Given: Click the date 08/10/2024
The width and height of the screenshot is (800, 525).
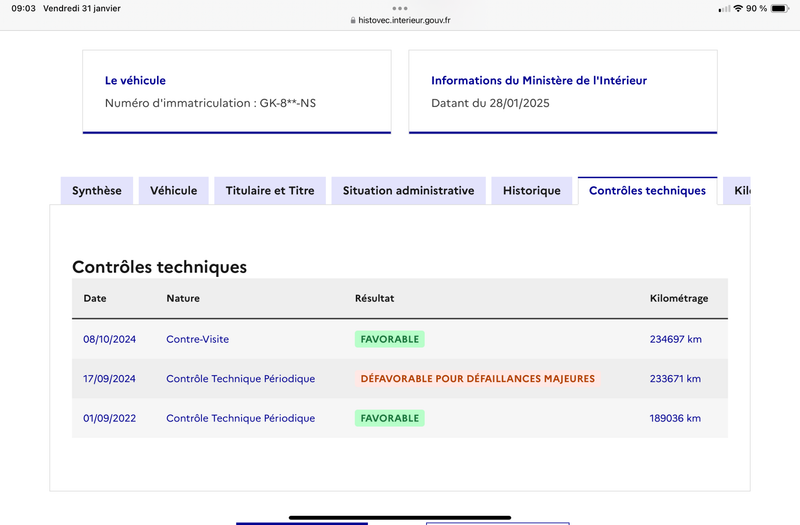Looking at the screenshot, I should click(x=110, y=339).
